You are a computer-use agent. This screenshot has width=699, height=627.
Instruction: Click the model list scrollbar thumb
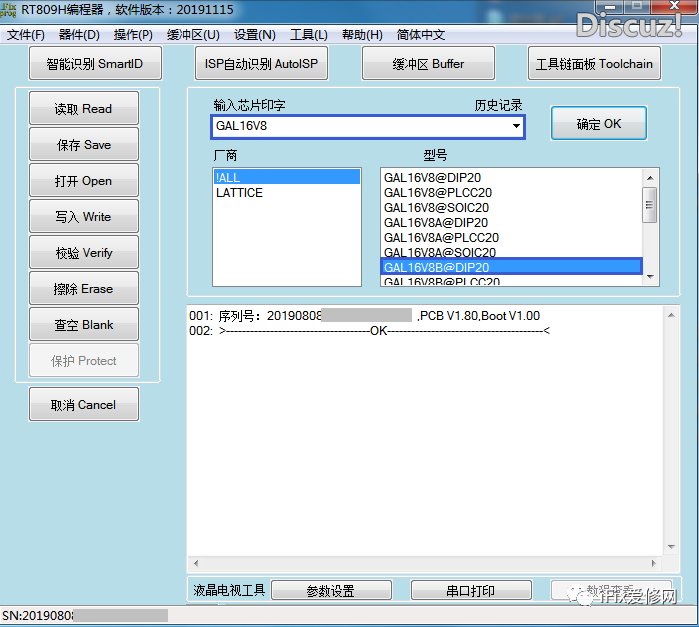650,205
